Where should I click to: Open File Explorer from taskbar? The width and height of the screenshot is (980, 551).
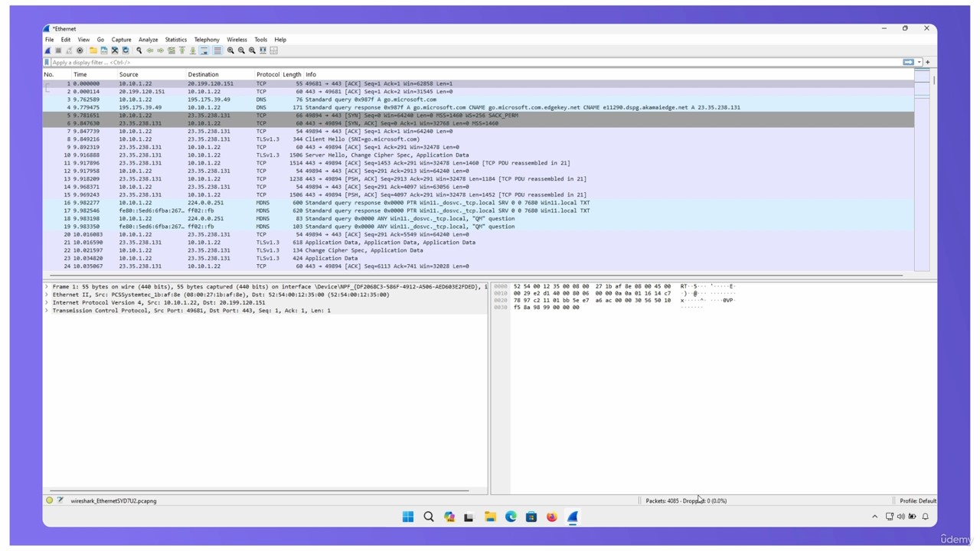[x=490, y=517]
